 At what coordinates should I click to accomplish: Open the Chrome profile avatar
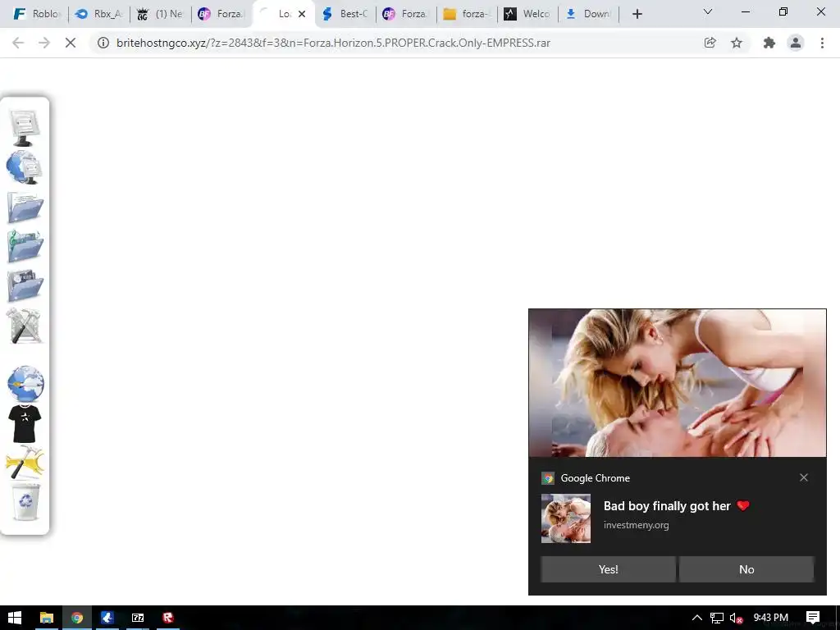pos(796,43)
